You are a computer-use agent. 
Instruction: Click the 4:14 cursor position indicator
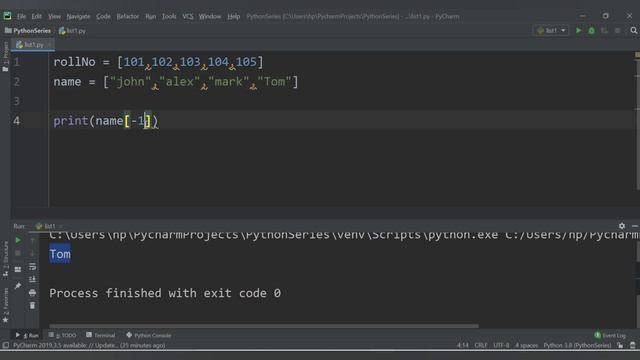coord(462,345)
